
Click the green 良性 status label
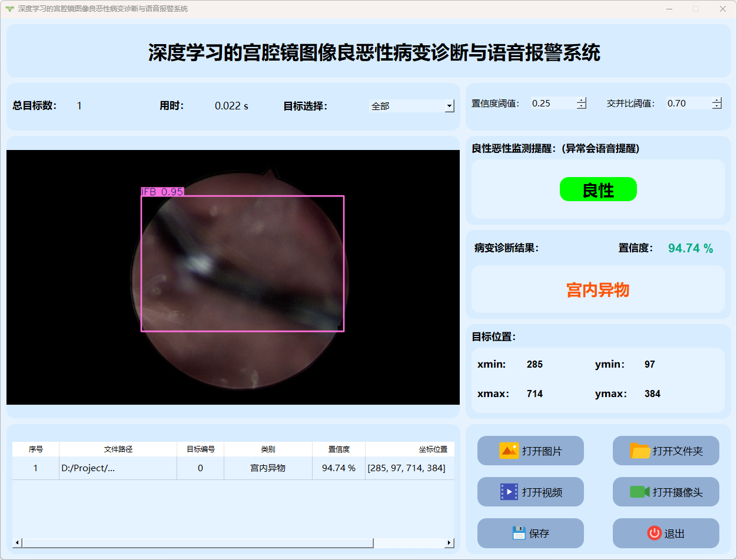pyautogui.click(x=598, y=189)
